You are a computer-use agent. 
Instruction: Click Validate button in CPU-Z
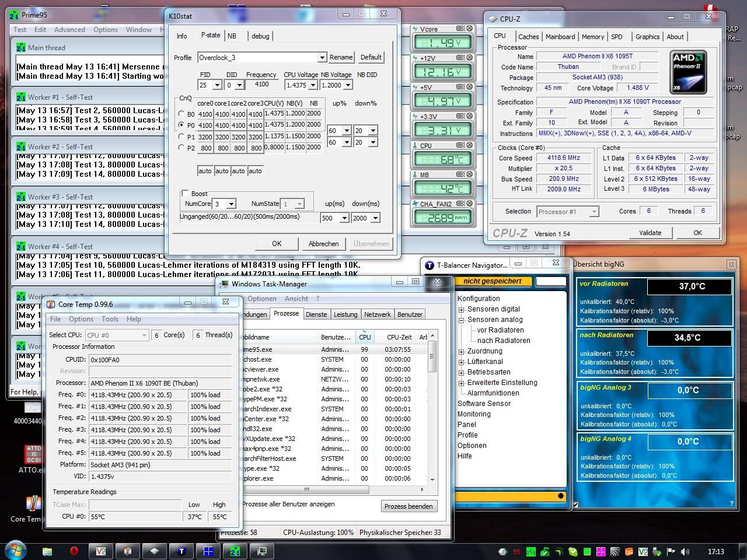(650, 233)
